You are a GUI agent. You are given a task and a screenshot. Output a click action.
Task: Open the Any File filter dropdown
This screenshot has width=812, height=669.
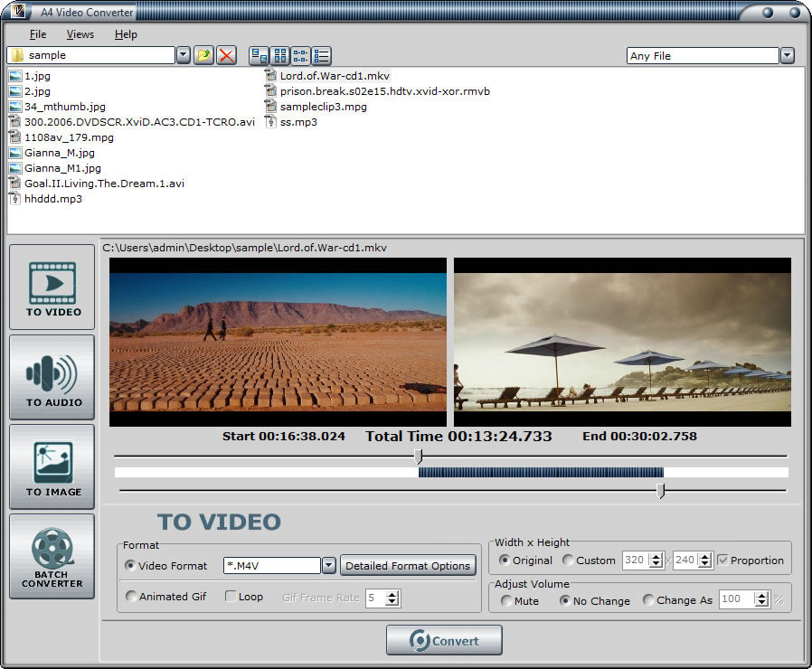tap(786, 55)
